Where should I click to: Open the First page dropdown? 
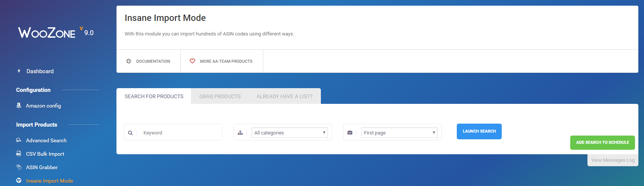400,133
